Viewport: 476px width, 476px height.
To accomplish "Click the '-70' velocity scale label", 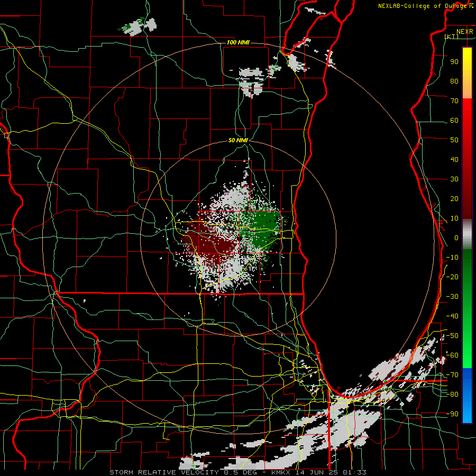I will pyautogui.click(x=452, y=374).
